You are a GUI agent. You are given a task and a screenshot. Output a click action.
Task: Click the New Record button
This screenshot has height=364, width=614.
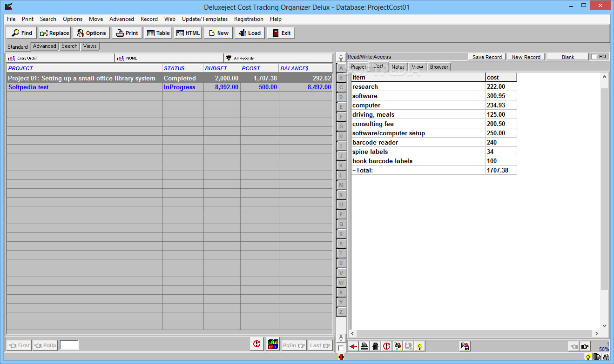(526, 57)
